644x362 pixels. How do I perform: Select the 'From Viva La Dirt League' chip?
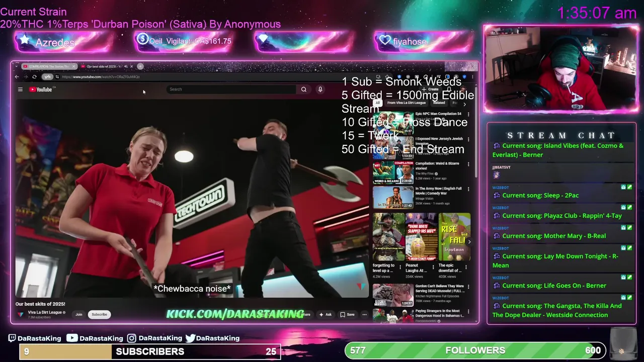(407, 103)
